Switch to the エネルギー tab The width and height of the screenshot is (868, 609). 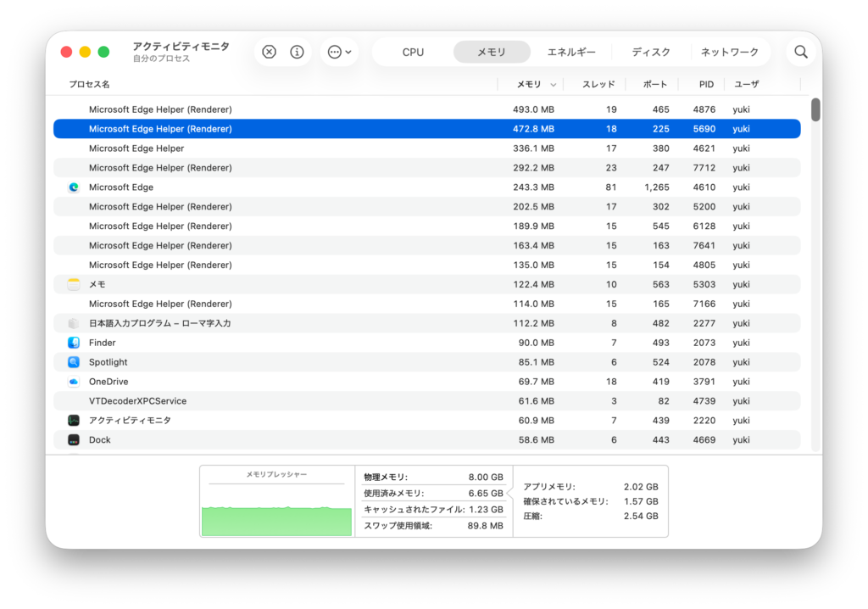pyautogui.click(x=571, y=52)
